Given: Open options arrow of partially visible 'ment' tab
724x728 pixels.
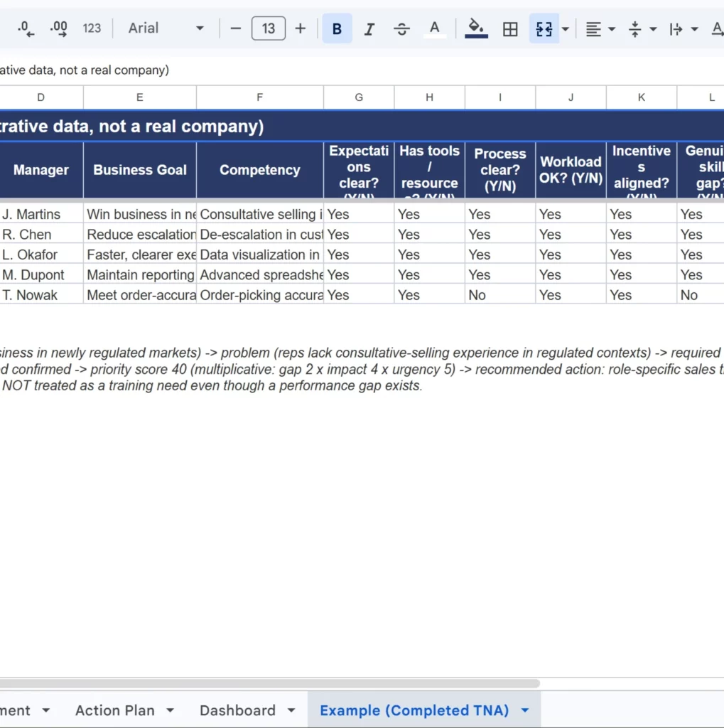Looking at the screenshot, I should pyautogui.click(x=46, y=710).
